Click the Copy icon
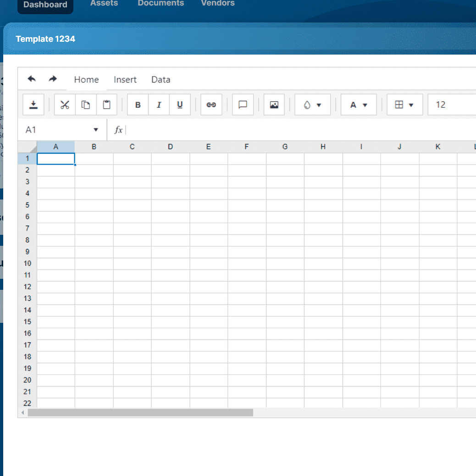This screenshot has height=476, width=476. click(86, 105)
